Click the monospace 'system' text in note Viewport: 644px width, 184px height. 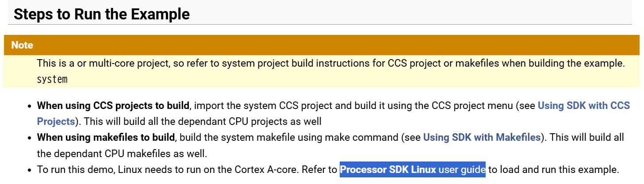point(52,80)
